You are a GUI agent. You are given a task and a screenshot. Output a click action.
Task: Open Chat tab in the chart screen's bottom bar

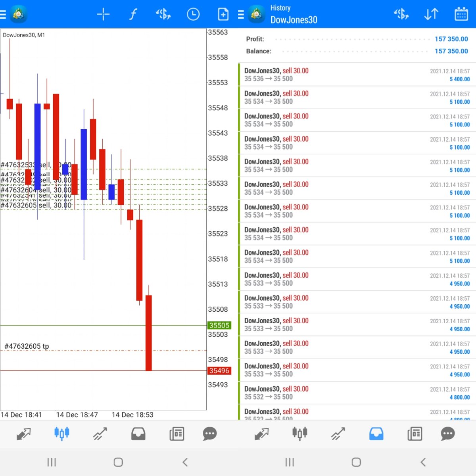tap(209, 434)
